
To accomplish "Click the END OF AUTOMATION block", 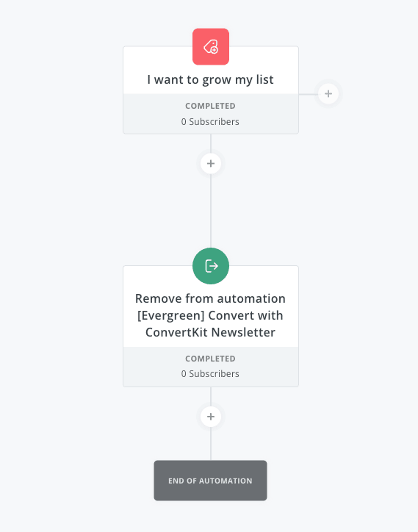I will (x=210, y=481).
